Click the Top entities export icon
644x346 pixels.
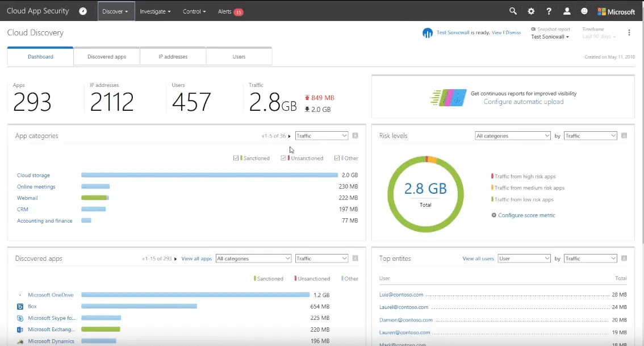(624, 258)
